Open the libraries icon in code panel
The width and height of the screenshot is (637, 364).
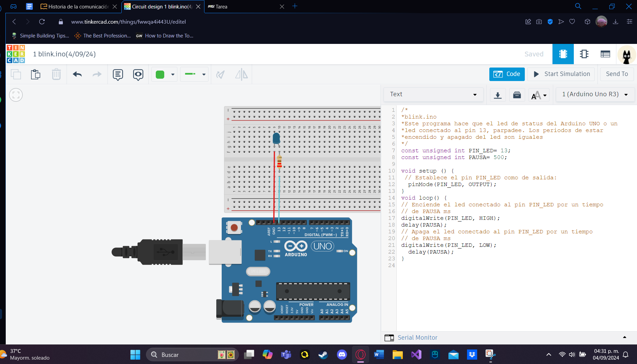click(x=517, y=95)
